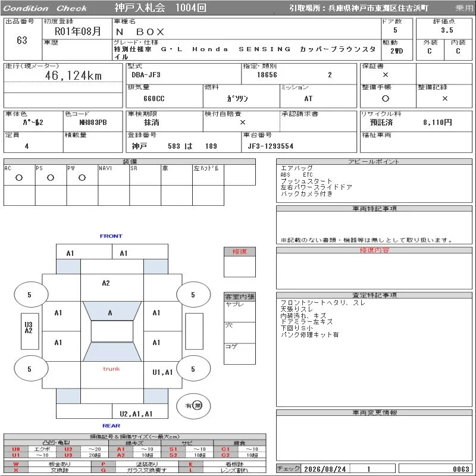Image resolution: width=476 pixels, height=476 pixels.
Task: Select the "U1,A1" rear quarter damage mark
Action: tap(162, 372)
